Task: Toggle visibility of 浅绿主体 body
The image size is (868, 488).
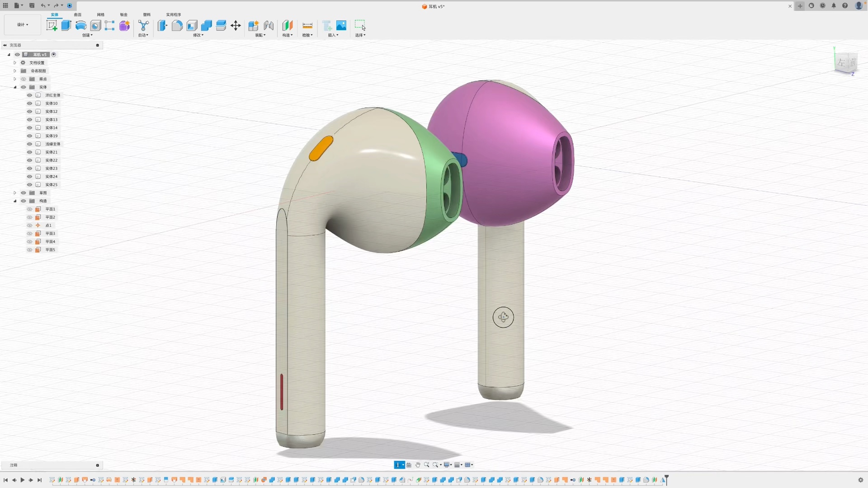Action: pyautogui.click(x=29, y=144)
